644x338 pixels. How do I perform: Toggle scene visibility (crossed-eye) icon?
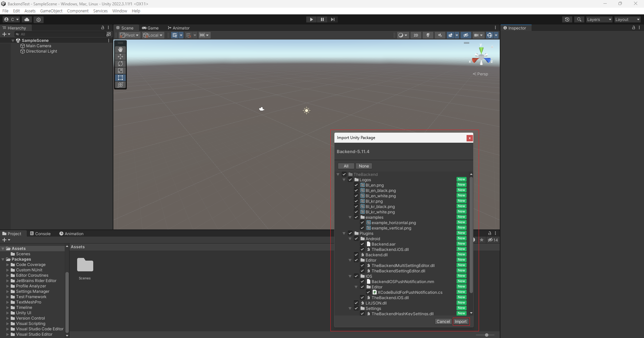(466, 35)
